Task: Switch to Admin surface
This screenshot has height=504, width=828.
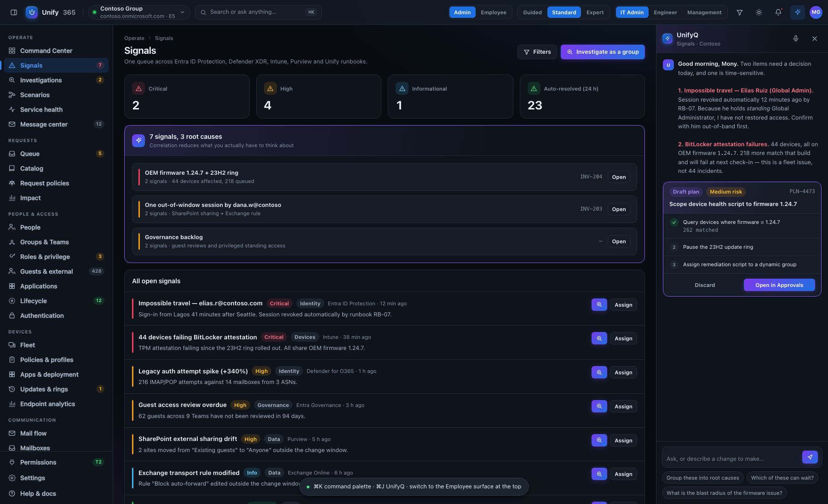Action: pyautogui.click(x=462, y=12)
